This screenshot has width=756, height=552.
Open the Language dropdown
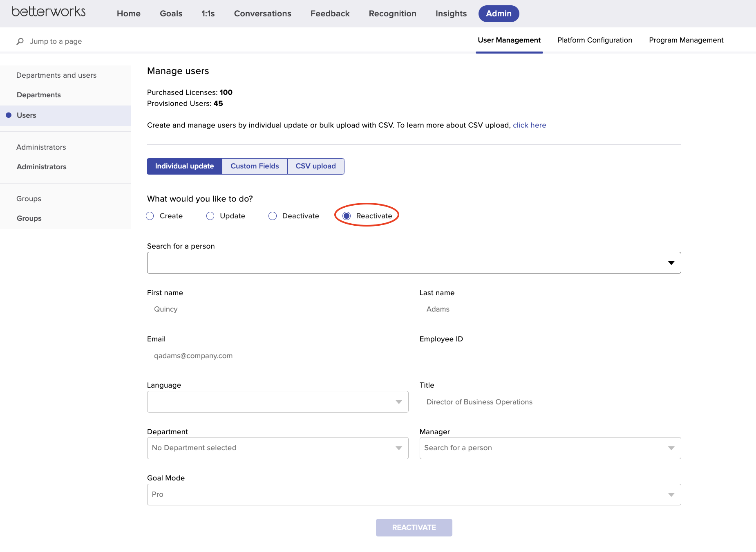(x=398, y=402)
